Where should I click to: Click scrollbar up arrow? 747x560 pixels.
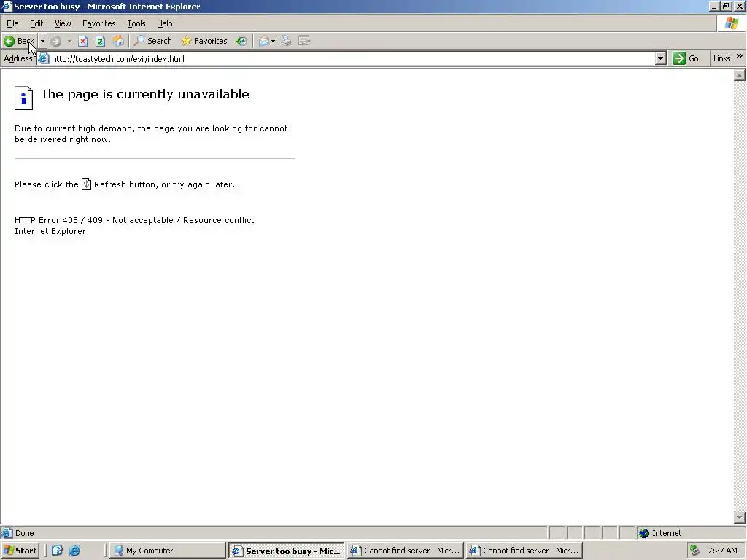(x=740, y=75)
